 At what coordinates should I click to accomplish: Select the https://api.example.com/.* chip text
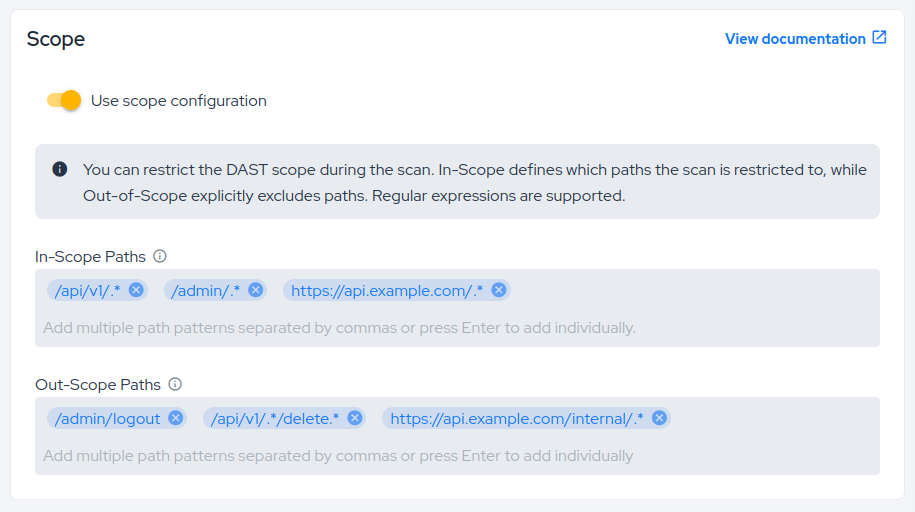pos(387,291)
